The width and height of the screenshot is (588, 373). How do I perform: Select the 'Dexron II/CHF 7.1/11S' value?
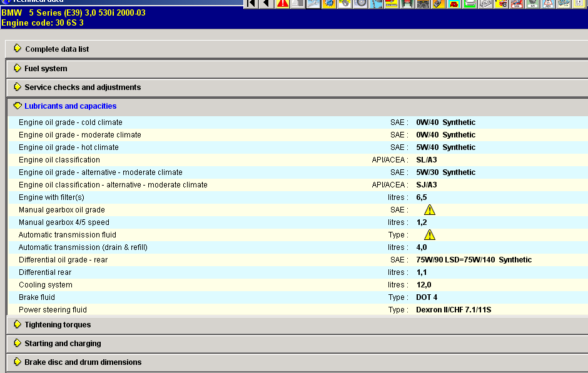(x=454, y=310)
